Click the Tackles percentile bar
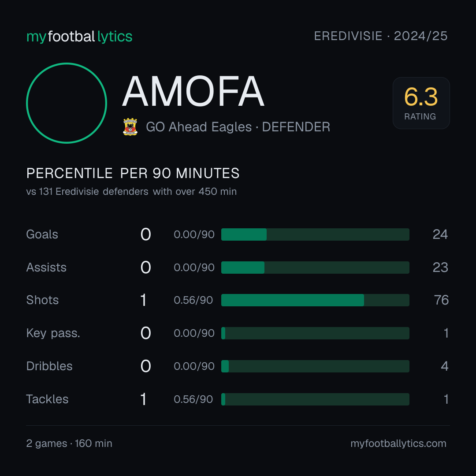Viewport: 476px width, 476px height. tap(315, 399)
